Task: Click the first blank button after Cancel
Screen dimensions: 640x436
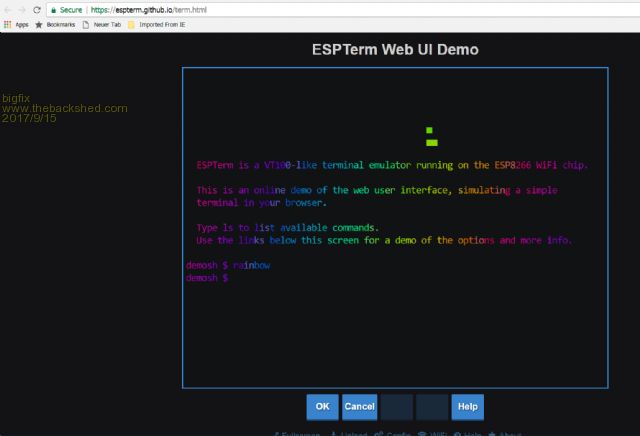Action: (x=396, y=407)
